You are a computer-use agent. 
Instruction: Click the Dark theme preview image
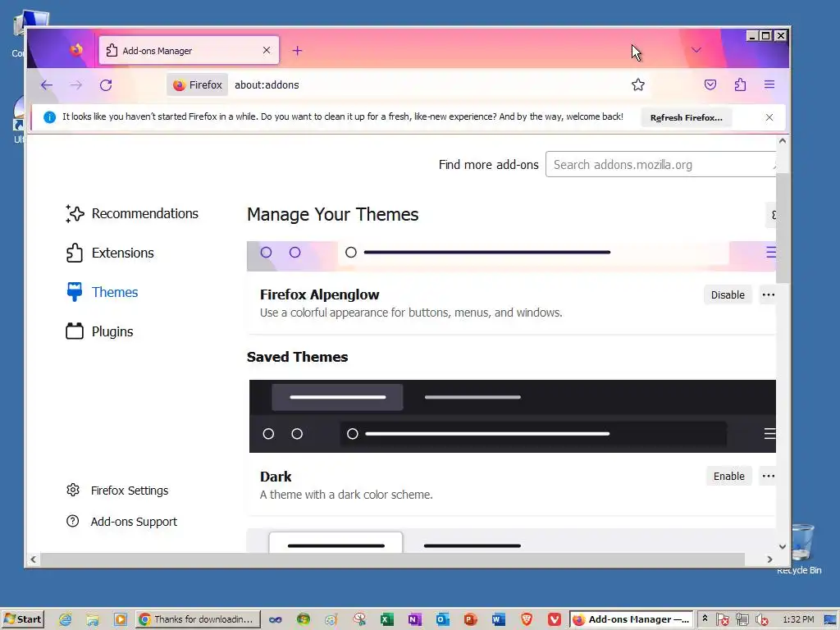click(512, 416)
